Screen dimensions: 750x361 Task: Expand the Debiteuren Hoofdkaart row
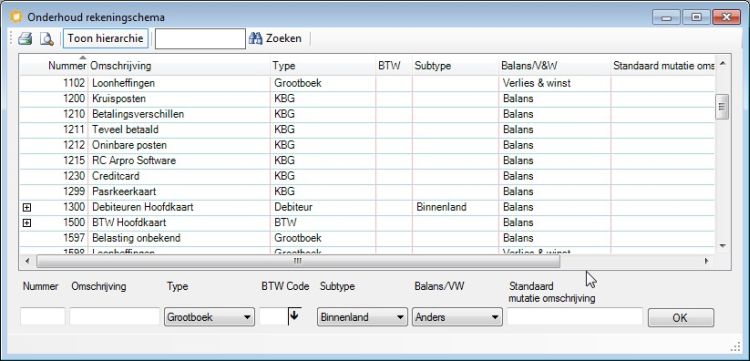click(x=27, y=208)
